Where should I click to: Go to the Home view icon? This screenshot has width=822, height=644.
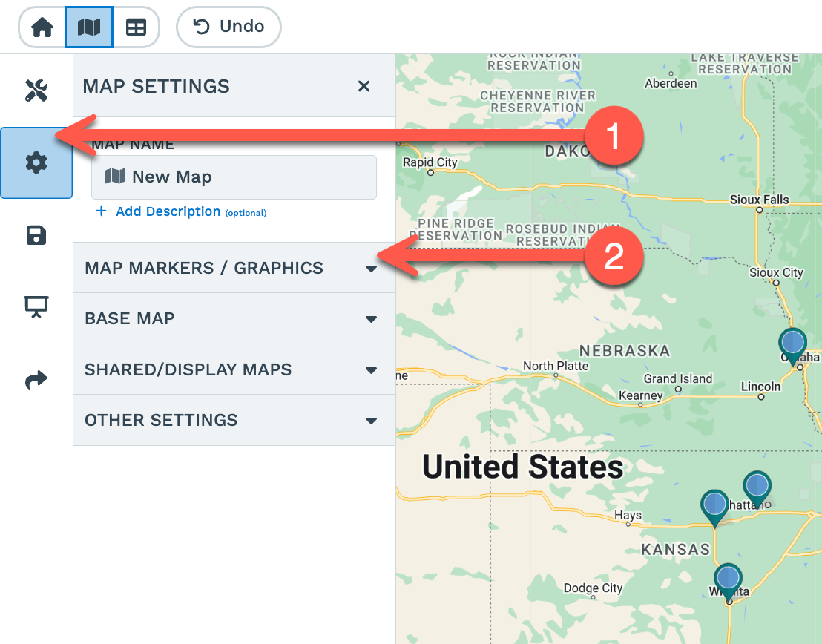coord(42,27)
